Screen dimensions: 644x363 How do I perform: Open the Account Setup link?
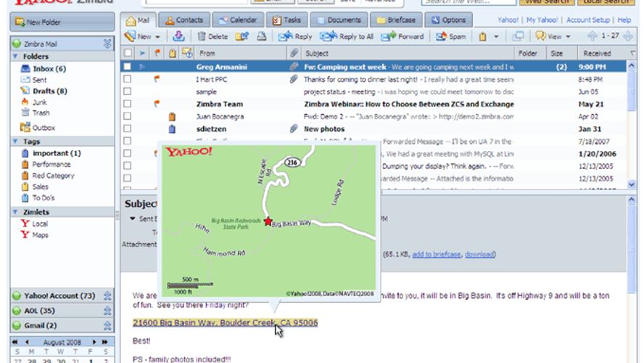(x=587, y=20)
